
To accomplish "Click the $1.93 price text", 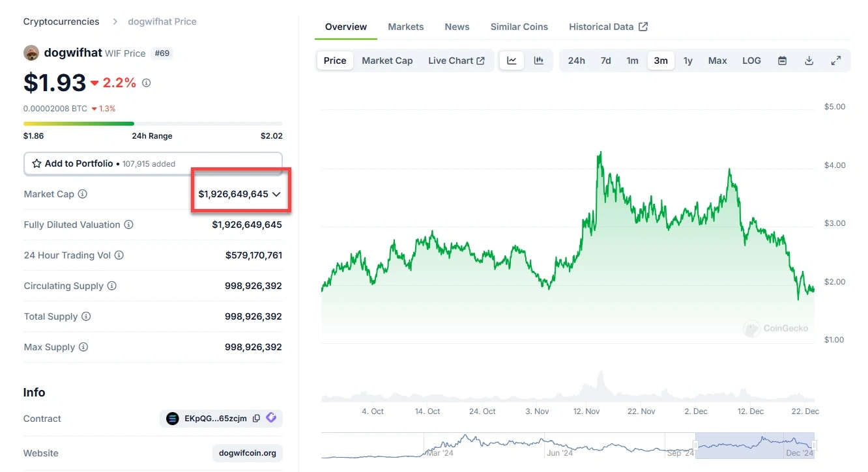I will point(55,83).
